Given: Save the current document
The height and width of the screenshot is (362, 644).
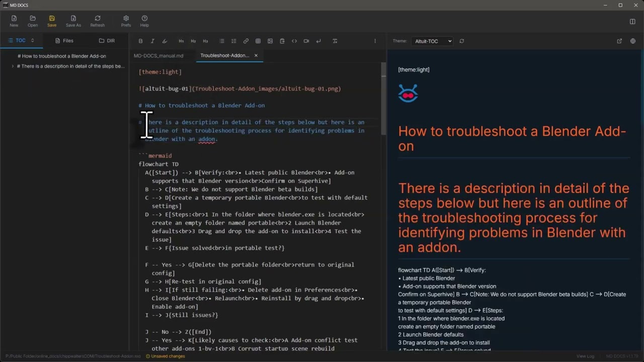Looking at the screenshot, I should tap(52, 21).
